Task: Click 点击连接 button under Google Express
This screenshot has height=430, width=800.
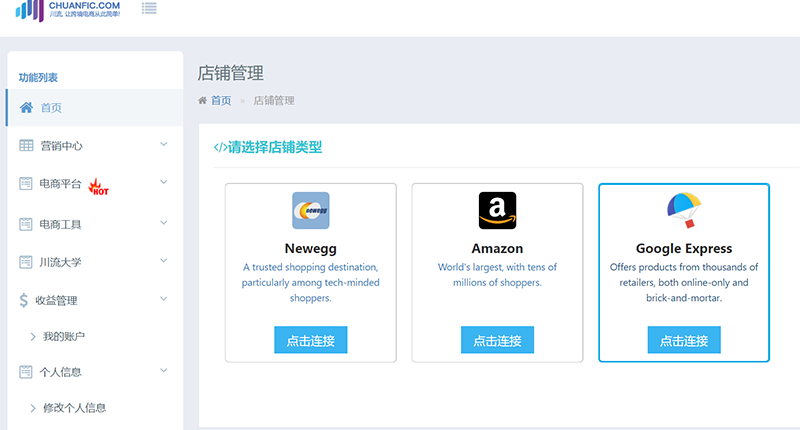Action: pos(684,340)
